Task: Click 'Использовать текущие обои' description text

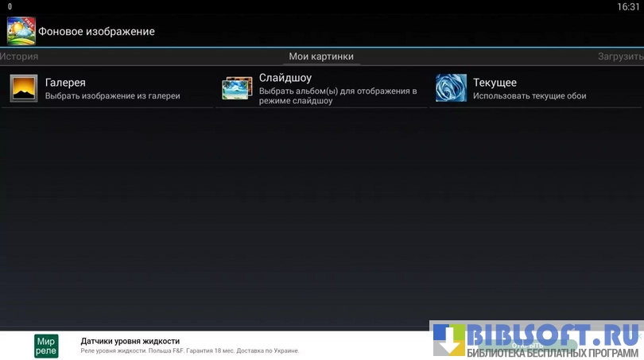Action: coord(530,96)
